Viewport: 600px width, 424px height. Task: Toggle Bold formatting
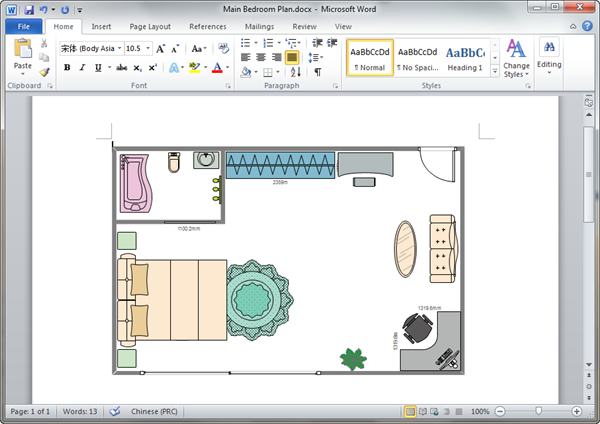67,68
